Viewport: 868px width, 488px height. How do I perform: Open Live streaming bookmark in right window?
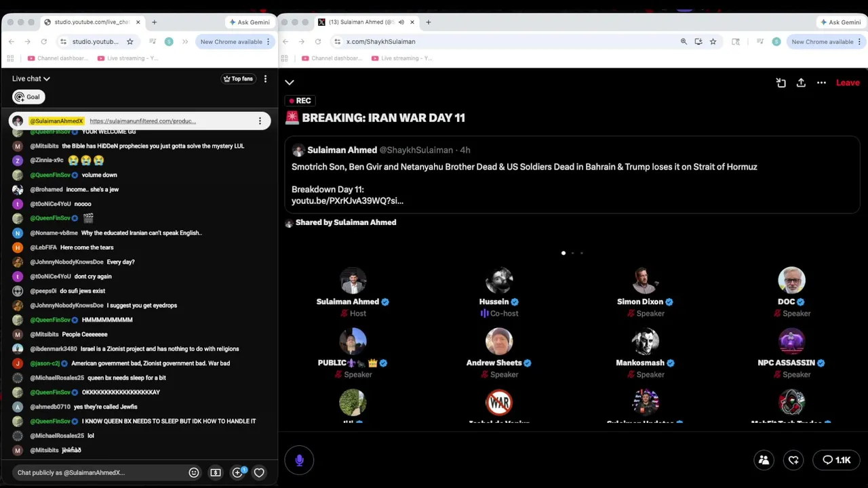401,58
